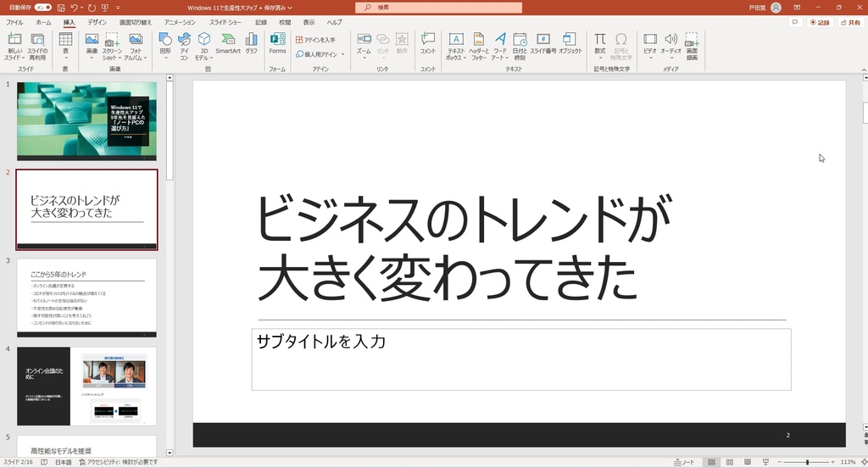Toggle the AutoSave (自動保存) switch

[x=43, y=8]
